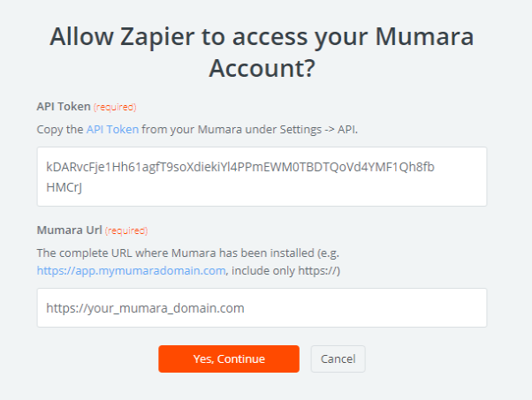Open the app.mymumaradomain.com example link
532x400 pixels.
click(x=131, y=270)
